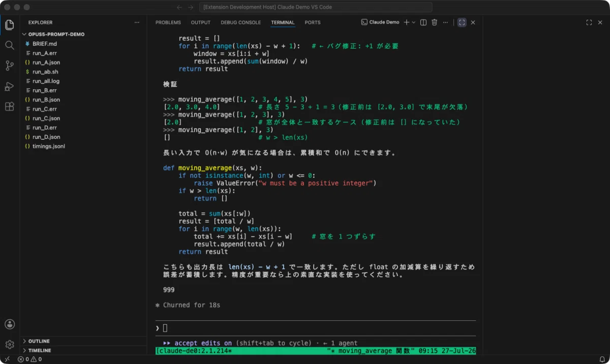Open errors and warnings status indicator
Viewport: 610px width, 364px height.
tap(30, 359)
